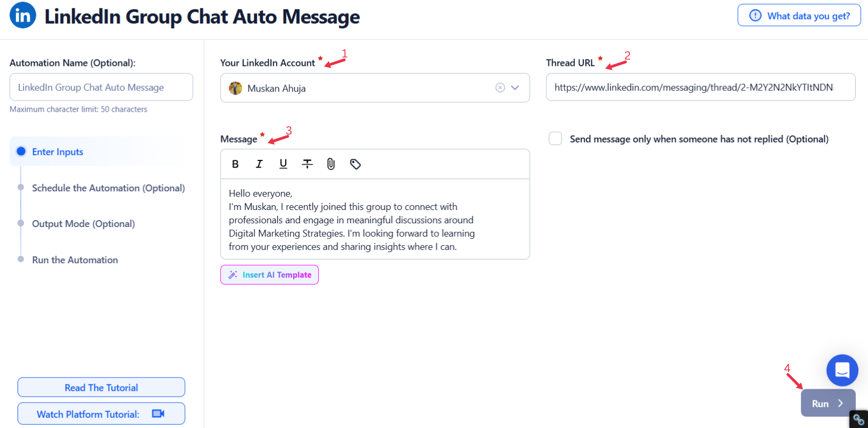This screenshot has width=868, height=428.
Task: Clear selected account Muskan Ahuja
Action: tap(500, 88)
